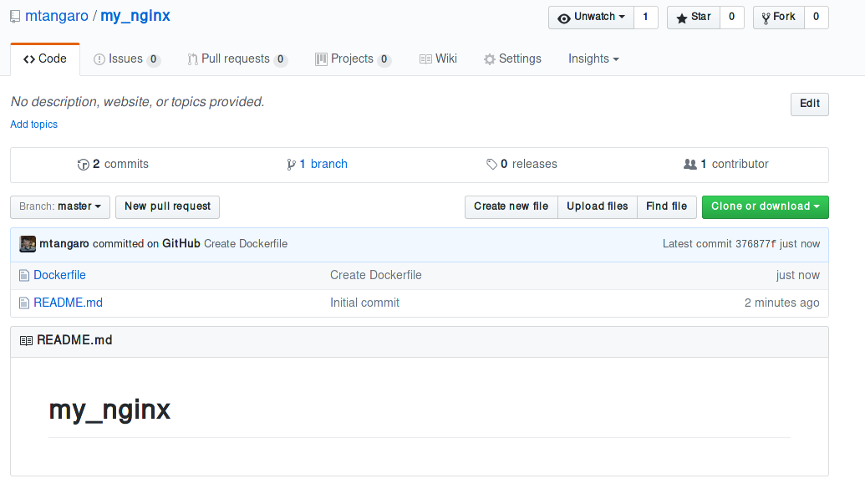This screenshot has width=865, height=504.
Task: Open the Dockerfile link
Action: click(59, 275)
